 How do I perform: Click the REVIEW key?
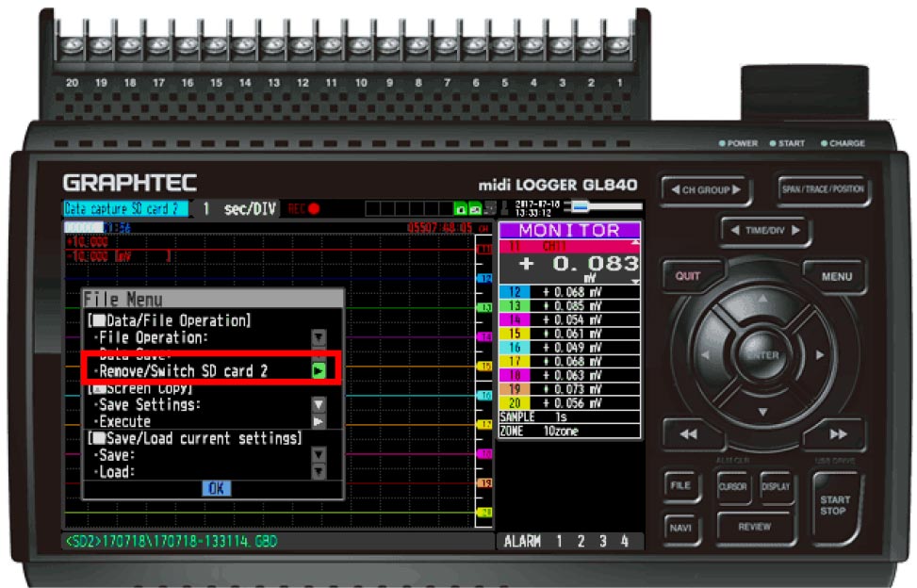pos(754,527)
